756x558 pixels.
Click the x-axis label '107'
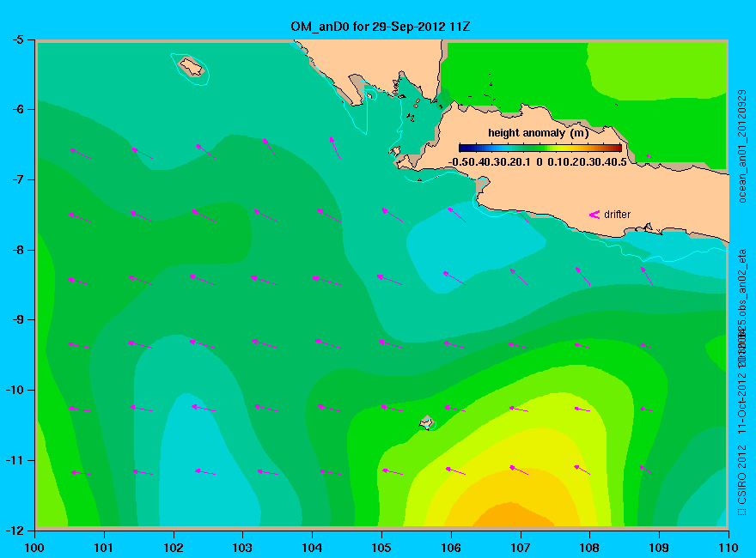pos(521,548)
